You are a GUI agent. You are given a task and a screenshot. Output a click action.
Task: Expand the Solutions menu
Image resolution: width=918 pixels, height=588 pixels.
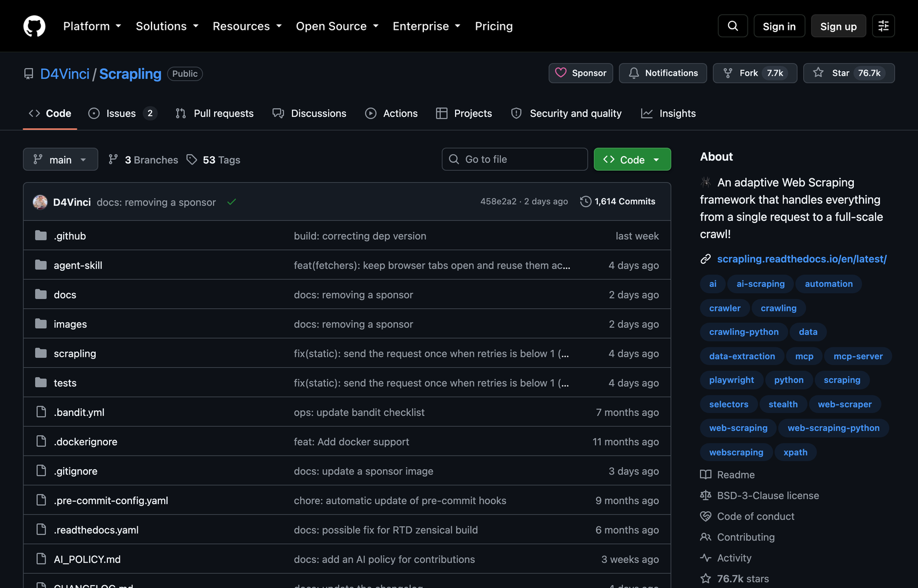pos(167,26)
